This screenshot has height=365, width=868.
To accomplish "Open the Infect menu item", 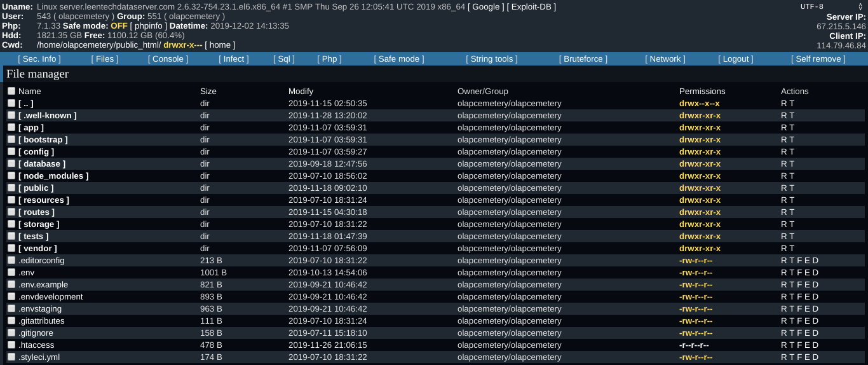I will [x=234, y=59].
